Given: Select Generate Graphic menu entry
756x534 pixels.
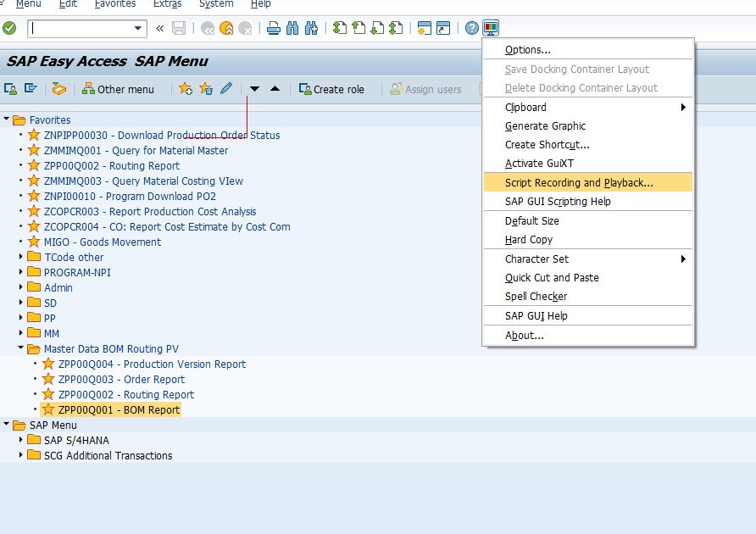Looking at the screenshot, I should coord(587,126).
